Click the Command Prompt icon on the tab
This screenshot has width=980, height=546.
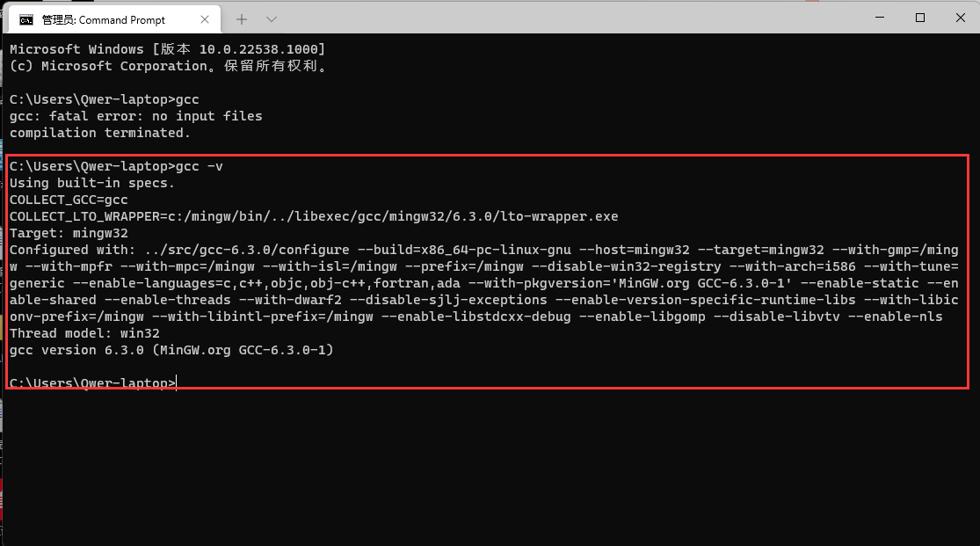[x=25, y=18]
